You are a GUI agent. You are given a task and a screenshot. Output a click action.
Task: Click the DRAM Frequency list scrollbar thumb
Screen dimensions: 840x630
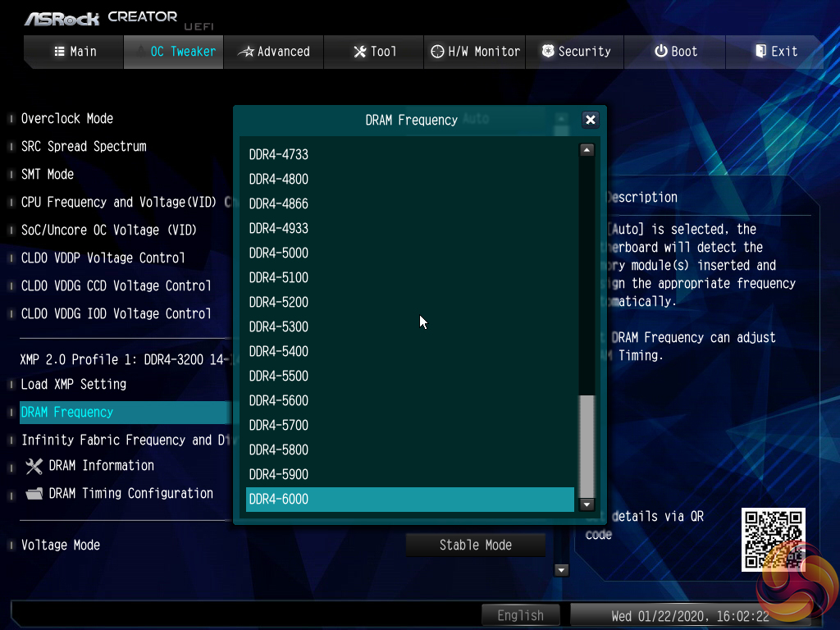(587, 443)
